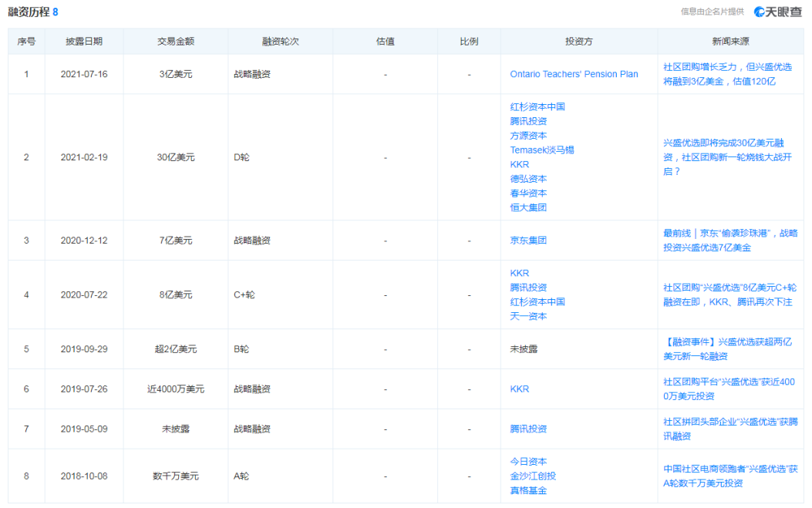Open Temasek淡马锡 investor page

click(541, 150)
